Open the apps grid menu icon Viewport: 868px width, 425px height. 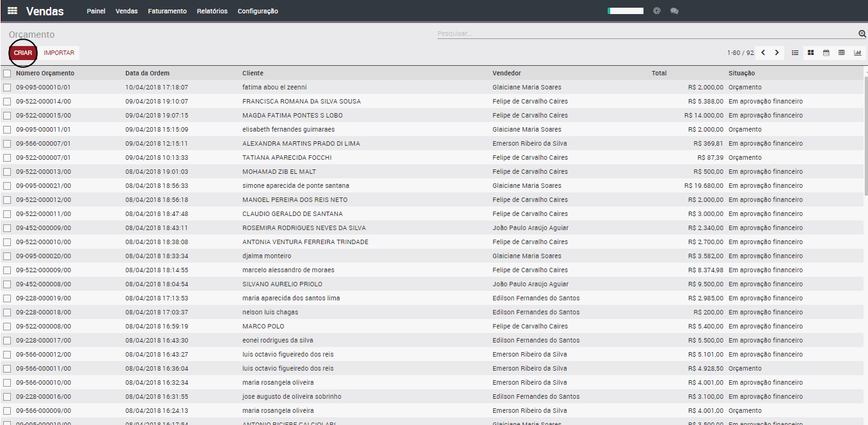pyautogui.click(x=12, y=11)
